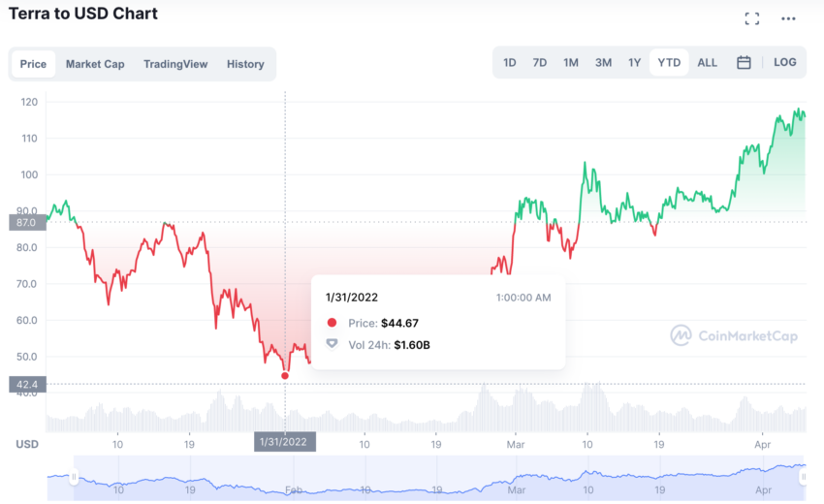Image resolution: width=824 pixels, height=504 pixels.
Task: Choose the 1M time range button
Action: (x=571, y=63)
